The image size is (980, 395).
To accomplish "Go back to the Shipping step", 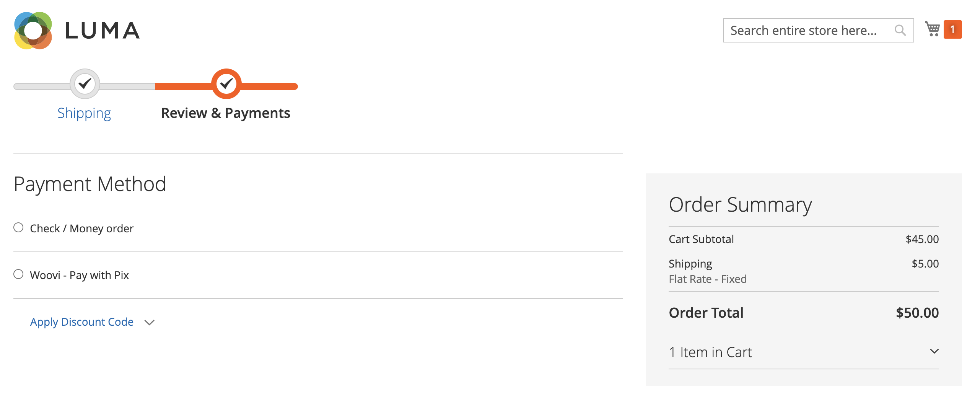I will click(84, 113).
